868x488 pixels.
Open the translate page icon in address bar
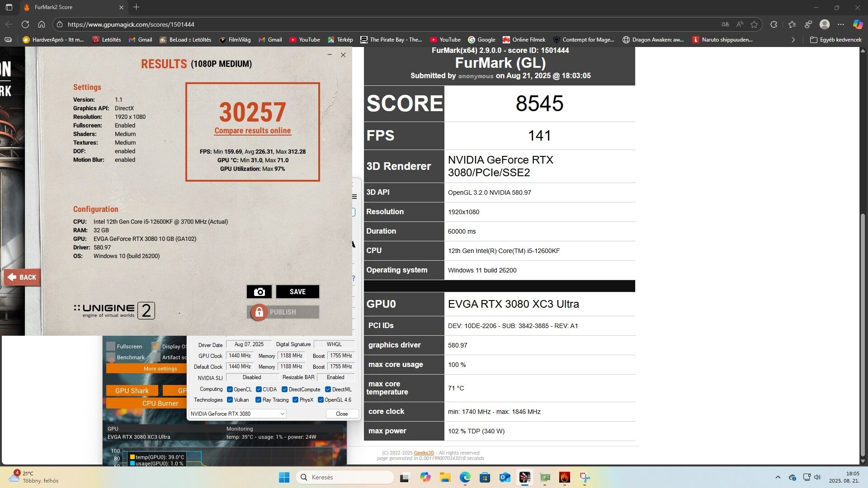725,24
